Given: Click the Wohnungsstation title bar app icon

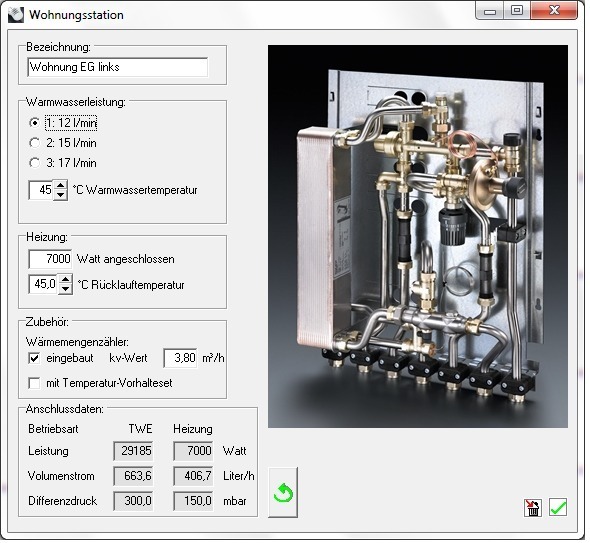Looking at the screenshot, I should click(16, 14).
